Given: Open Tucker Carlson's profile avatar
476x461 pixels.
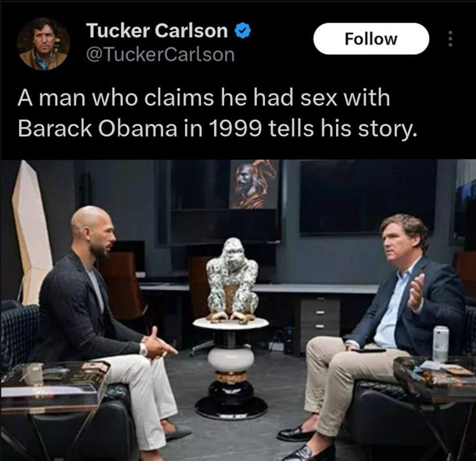Looking at the screenshot, I should point(43,44).
